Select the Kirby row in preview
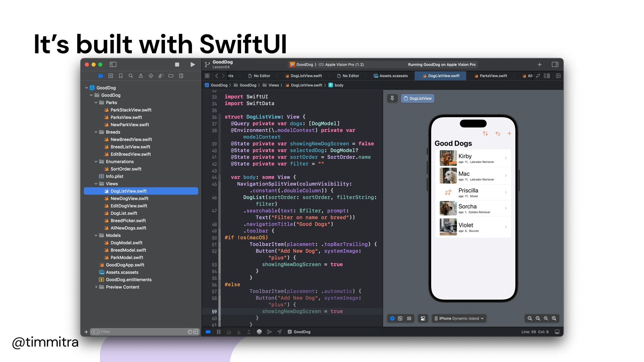 (x=473, y=158)
